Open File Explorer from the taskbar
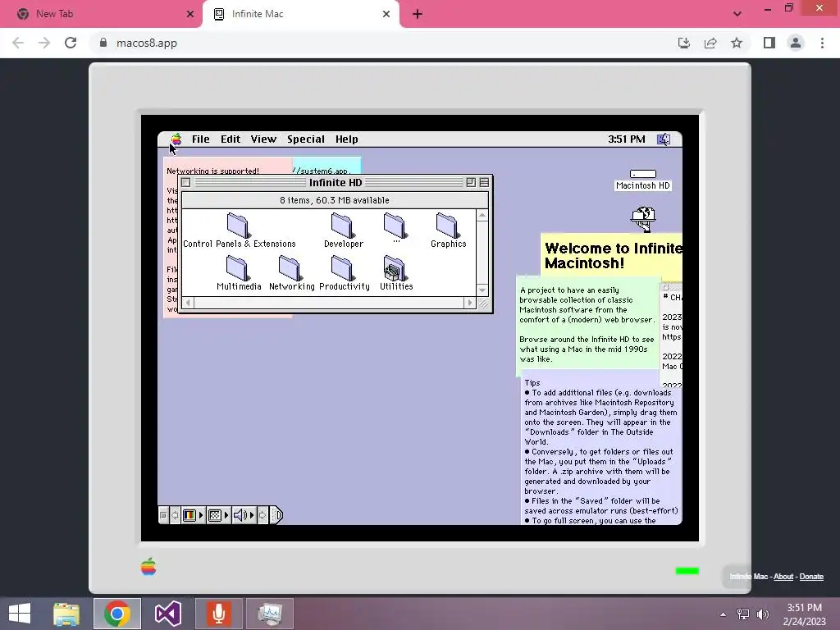Image resolution: width=840 pixels, height=630 pixels. click(66, 614)
